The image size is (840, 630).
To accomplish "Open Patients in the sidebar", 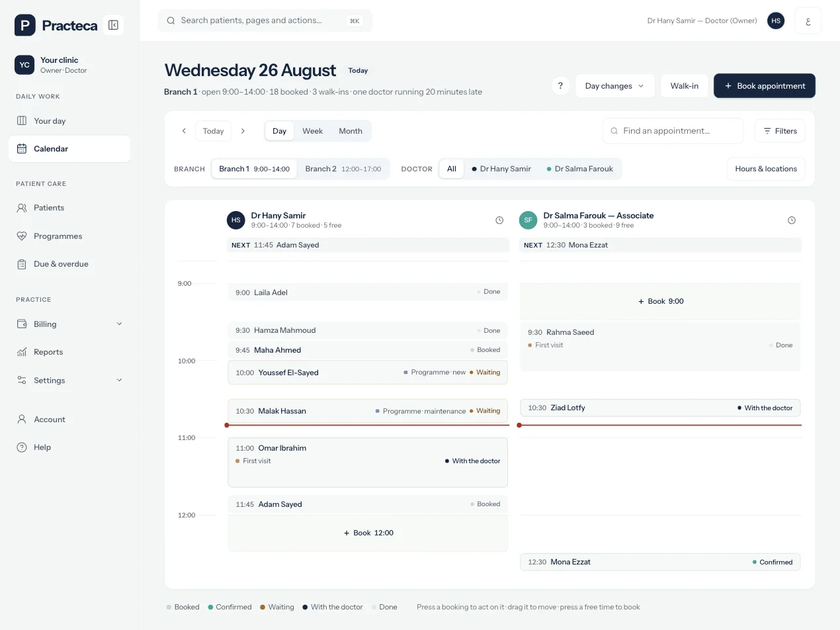I will (69, 208).
